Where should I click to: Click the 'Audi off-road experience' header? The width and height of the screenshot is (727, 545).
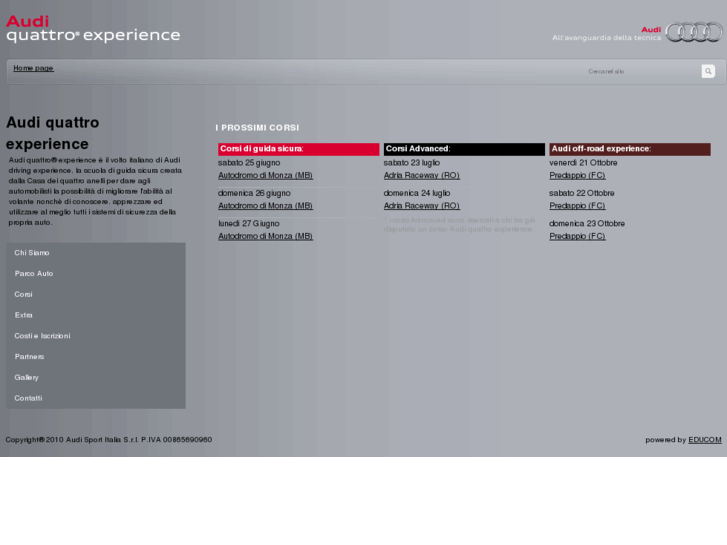pyautogui.click(x=630, y=149)
